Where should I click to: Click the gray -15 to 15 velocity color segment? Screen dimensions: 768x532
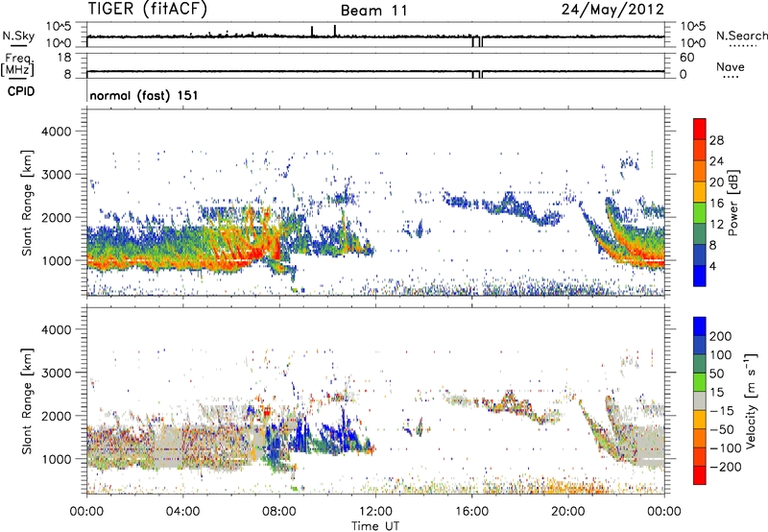click(x=700, y=400)
